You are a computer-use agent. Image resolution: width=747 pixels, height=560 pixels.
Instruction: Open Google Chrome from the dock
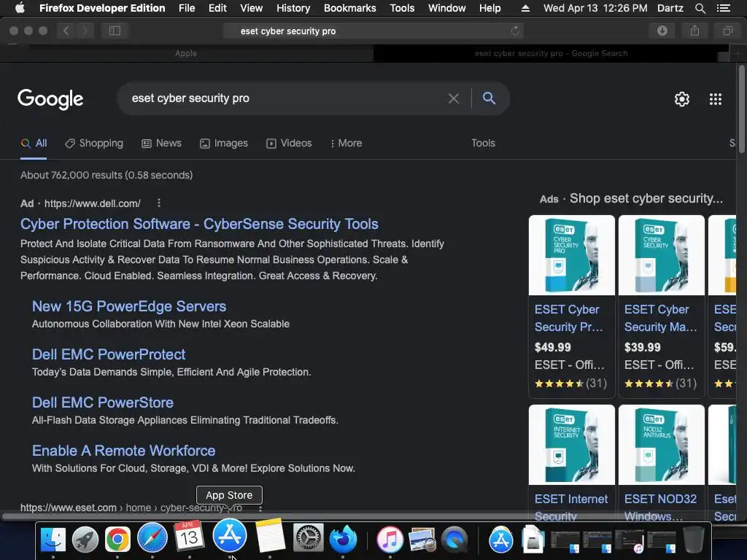tap(117, 539)
